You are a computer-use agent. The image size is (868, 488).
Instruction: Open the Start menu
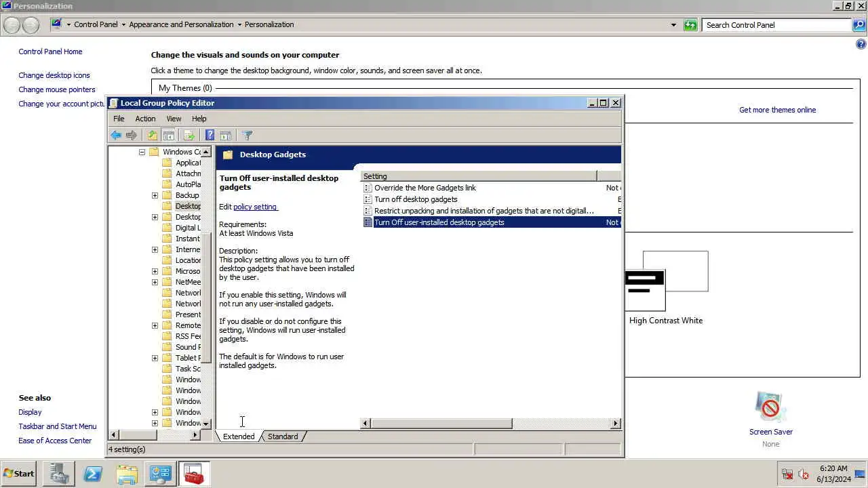(x=19, y=474)
